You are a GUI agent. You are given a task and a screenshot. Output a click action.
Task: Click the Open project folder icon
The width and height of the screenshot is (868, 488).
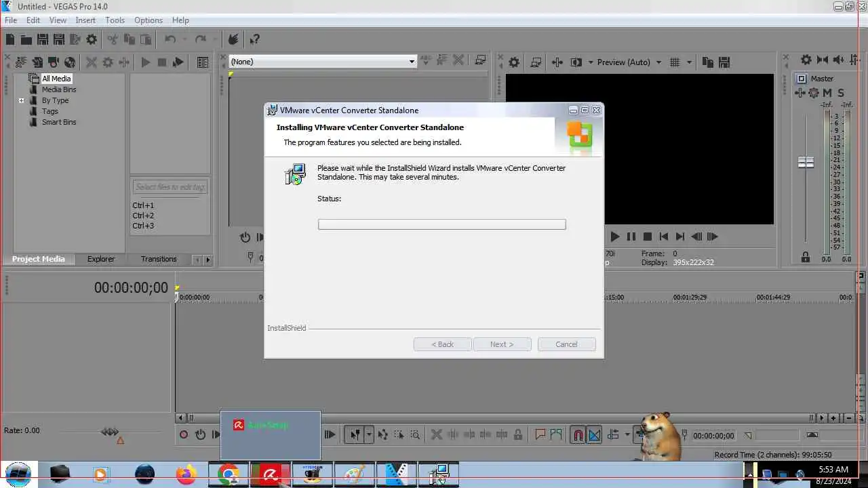tap(26, 39)
